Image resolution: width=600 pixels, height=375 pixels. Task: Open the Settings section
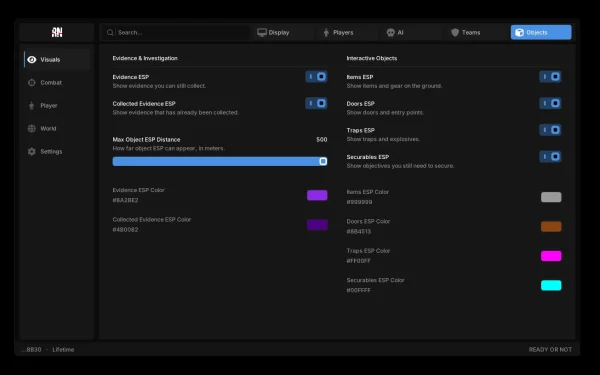pyautogui.click(x=57, y=152)
